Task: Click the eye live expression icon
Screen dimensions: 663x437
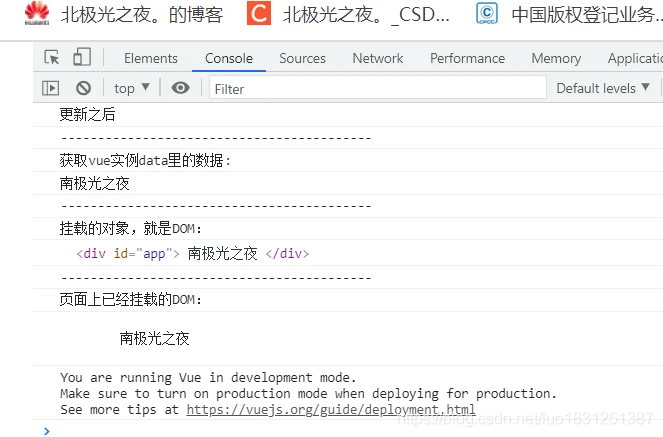Action: 180,88
